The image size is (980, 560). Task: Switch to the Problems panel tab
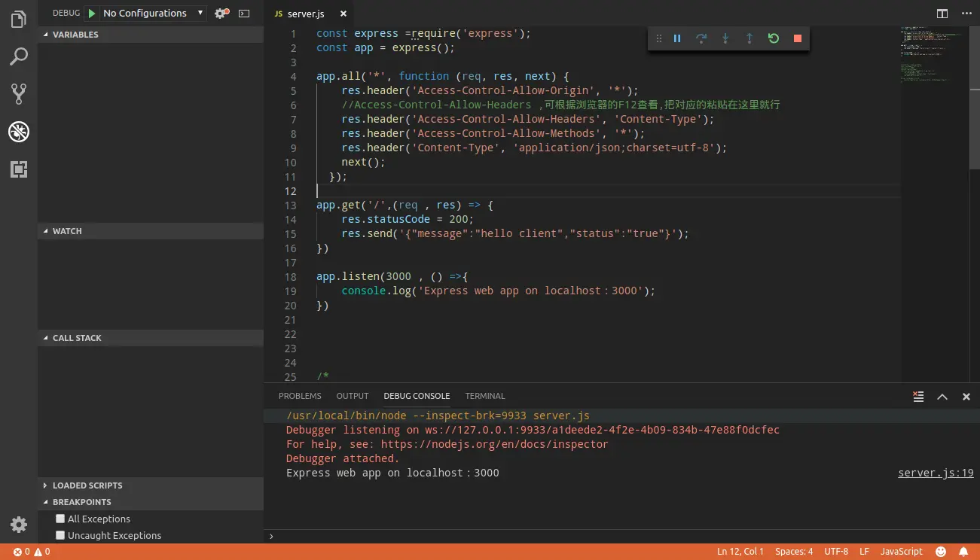click(300, 396)
